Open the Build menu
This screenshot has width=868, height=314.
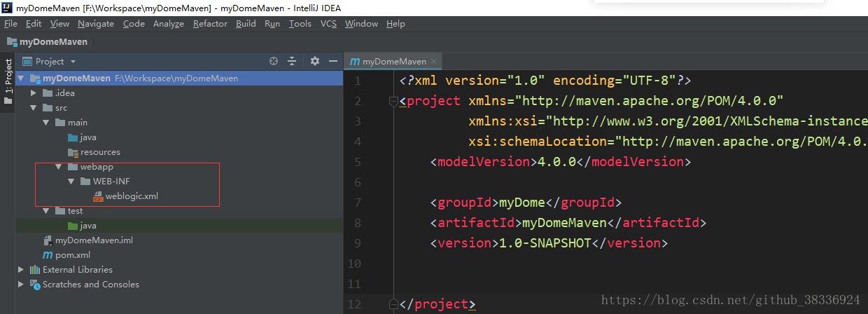(x=246, y=24)
